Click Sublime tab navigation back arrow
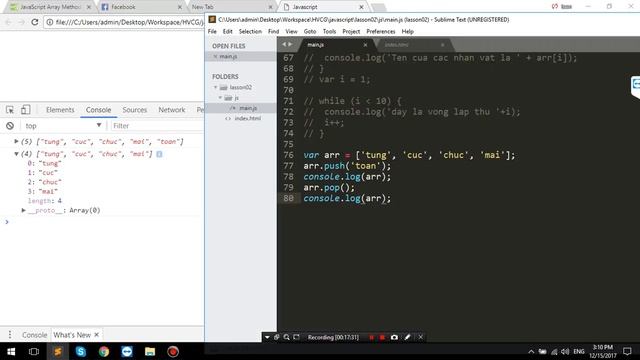 284,44
